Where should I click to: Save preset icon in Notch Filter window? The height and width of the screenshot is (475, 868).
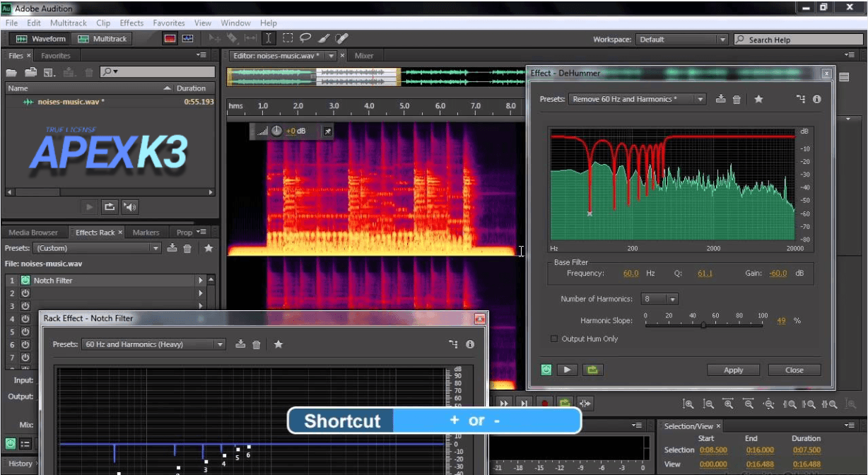240,344
